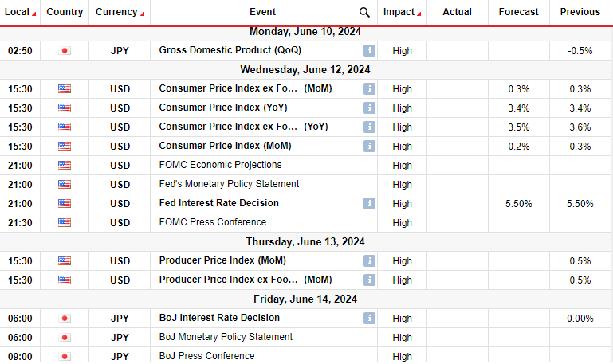The height and width of the screenshot is (364, 613).
Task: Click the Forecast column header
Action: click(518, 12)
